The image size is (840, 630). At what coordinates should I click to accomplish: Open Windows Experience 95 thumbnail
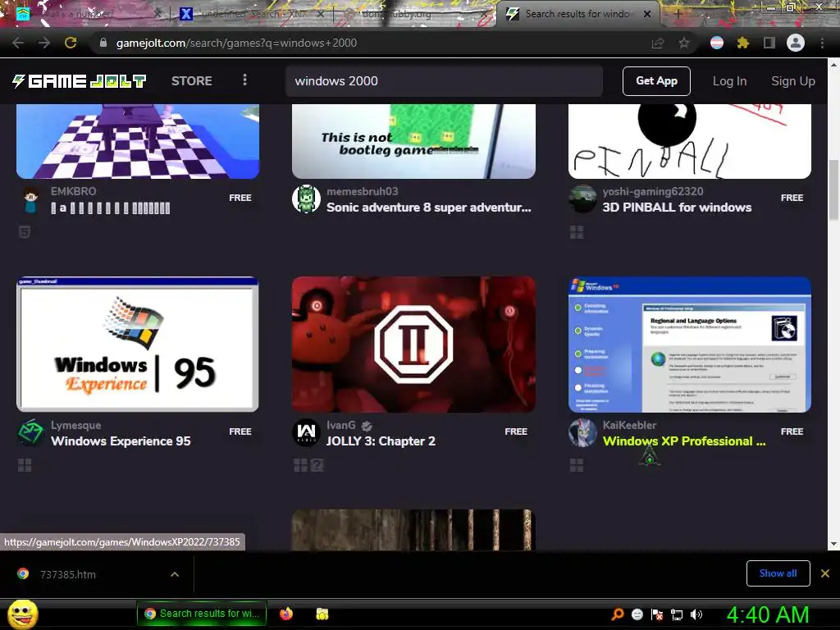(138, 345)
